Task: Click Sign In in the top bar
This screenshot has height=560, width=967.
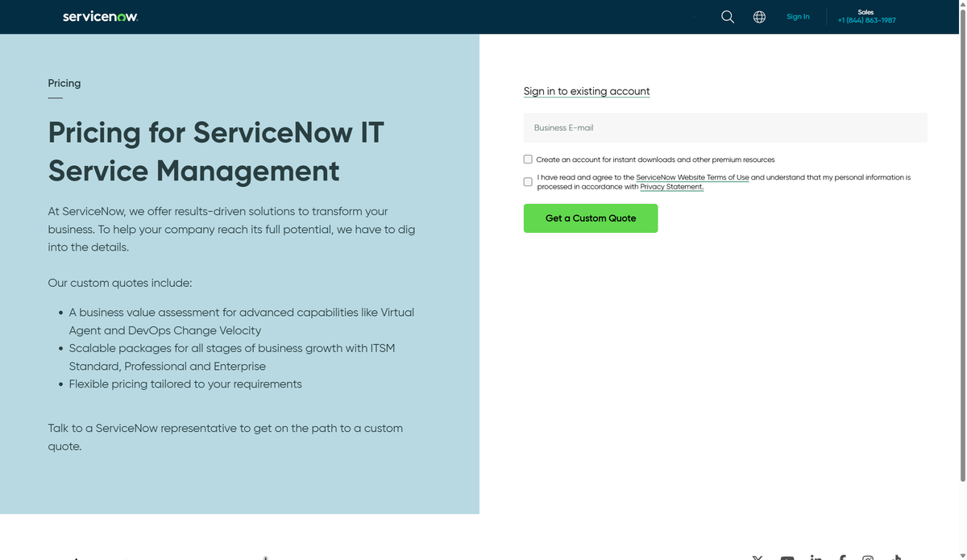Action: coord(798,16)
